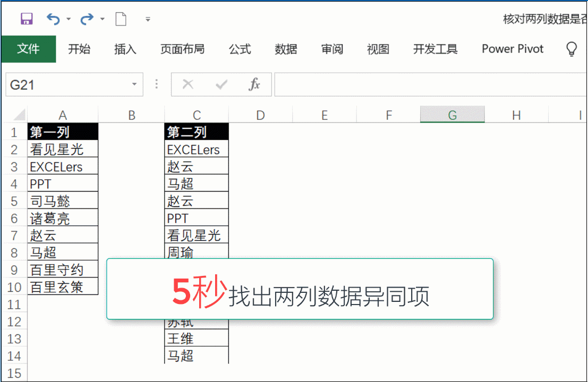Viewport: 588px width, 382px height.
Task: Switch to the 公式 ribbon tab
Action: click(x=240, y=49)
